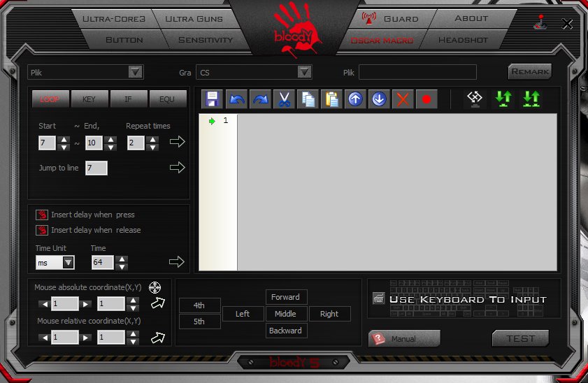Select the LOOP command tab
The width and height of the screenshot is (588, 383).
pos(50,99)
